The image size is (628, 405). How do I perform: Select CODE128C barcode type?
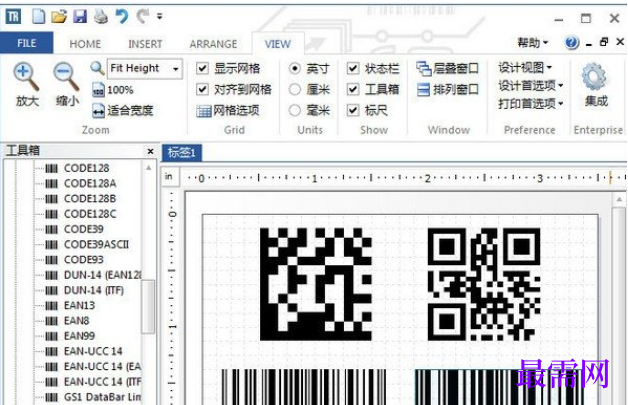[90, 214]
